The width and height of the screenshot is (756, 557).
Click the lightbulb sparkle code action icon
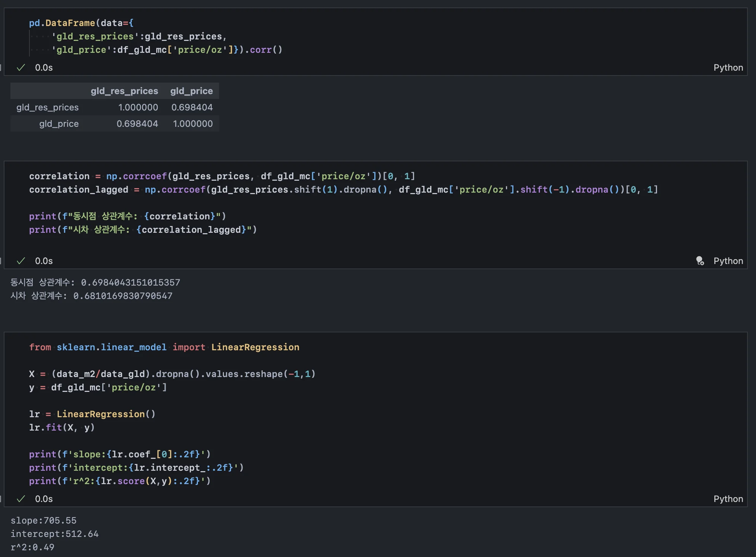(x=700, y=261)
